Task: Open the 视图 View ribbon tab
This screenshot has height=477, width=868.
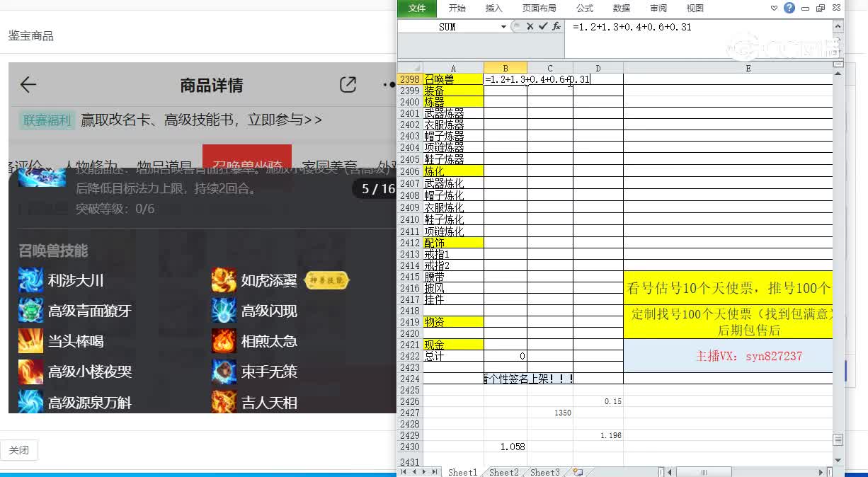Action: (695, 8)
